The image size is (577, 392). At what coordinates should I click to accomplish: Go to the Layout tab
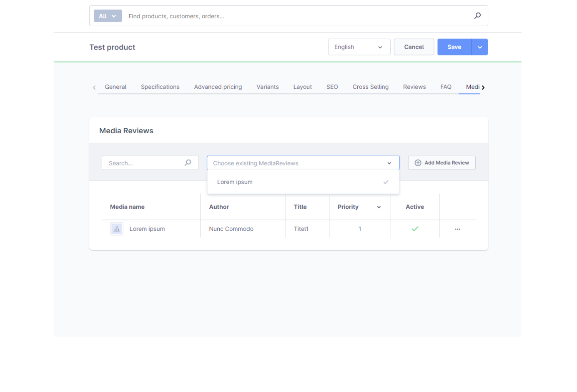(x=302, y=87)
